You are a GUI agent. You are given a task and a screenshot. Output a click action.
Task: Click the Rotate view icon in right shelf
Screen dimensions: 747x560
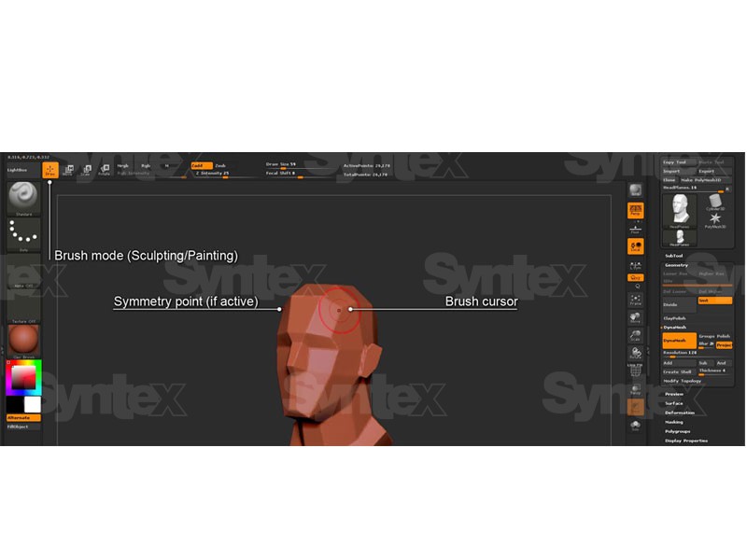636,354
